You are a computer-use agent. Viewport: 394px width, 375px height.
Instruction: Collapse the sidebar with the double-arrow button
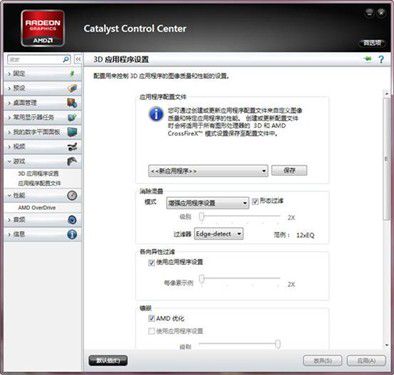(x=78, y=59)
